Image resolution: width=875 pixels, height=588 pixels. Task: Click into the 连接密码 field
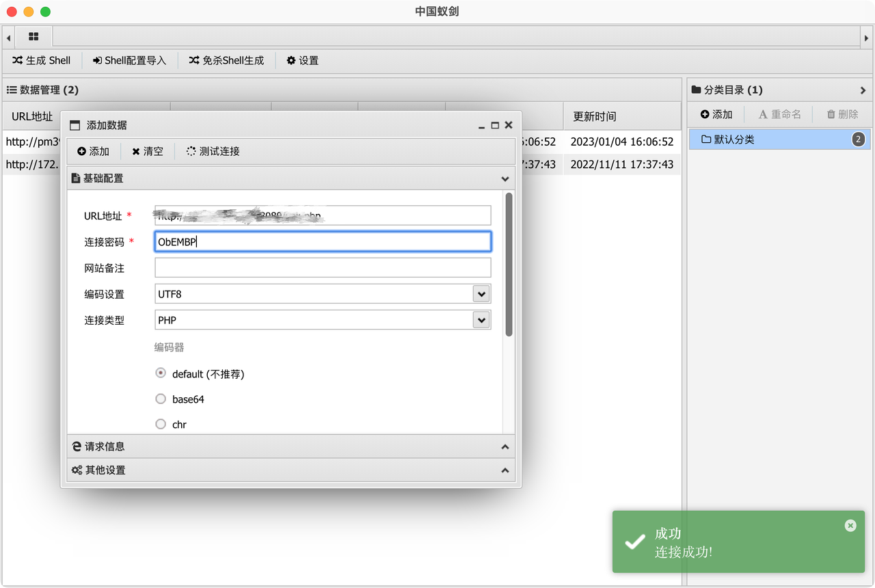click(x=323, y=241)
